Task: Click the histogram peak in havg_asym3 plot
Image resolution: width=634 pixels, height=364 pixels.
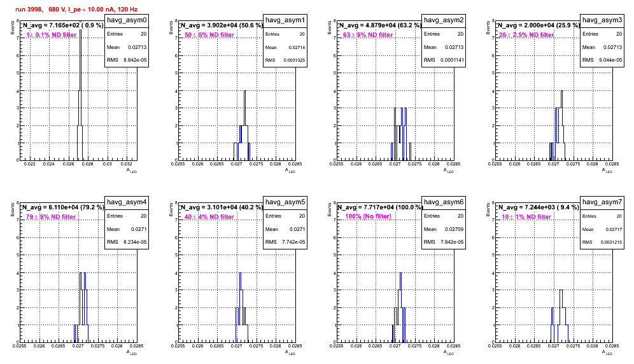Action: [x=561, y=125]
